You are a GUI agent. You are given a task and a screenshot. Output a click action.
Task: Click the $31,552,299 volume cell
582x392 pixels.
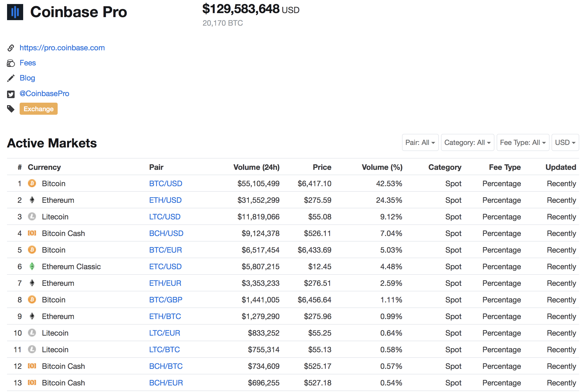[x=259, y=200]
